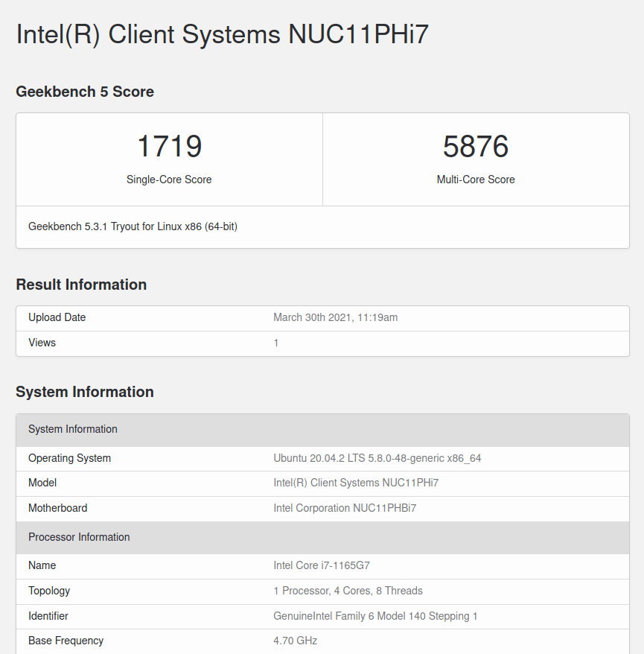Click Intel Corporation NUC11PHBi7 motherboard value
Screen dimensions: 644x654
point(345,508)
